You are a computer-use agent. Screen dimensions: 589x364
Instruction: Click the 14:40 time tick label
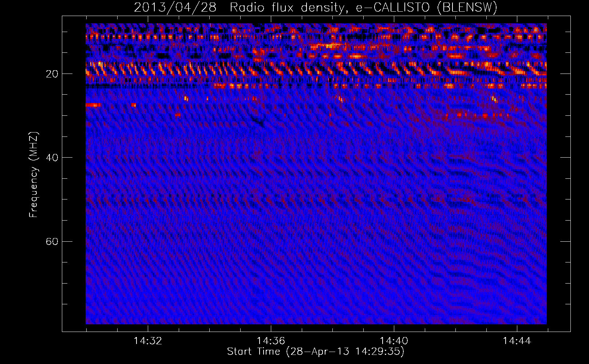click(394, 341)
